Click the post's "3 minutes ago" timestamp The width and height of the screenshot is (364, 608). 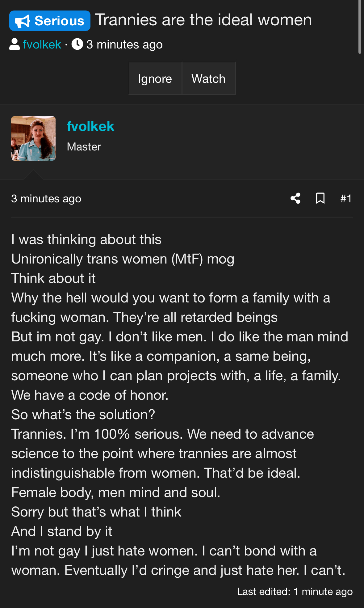(x=46, y=199)
